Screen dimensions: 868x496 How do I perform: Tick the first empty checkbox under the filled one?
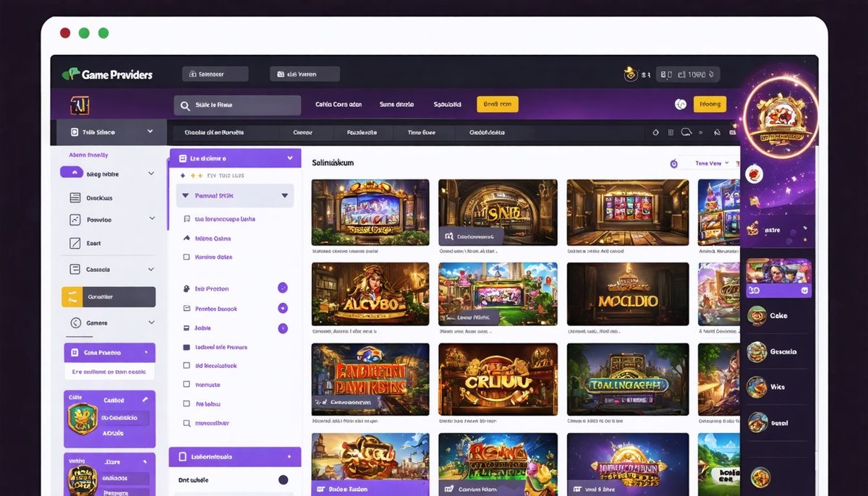click(187, 366)
